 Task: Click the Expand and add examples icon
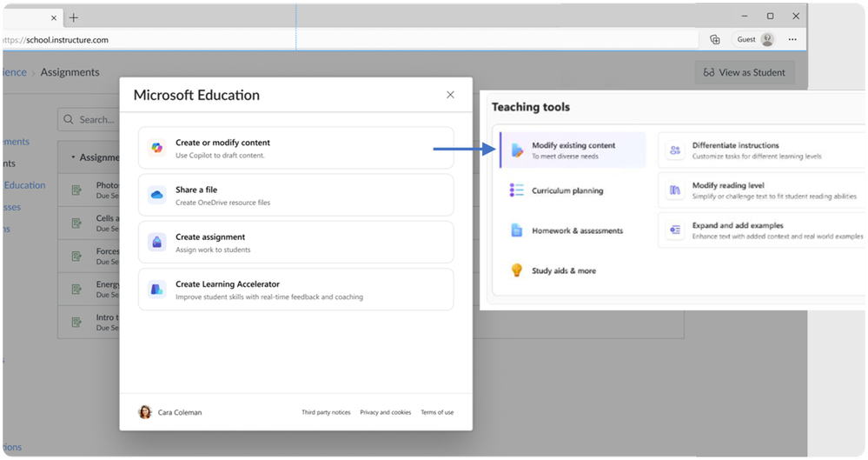[x=675, y=230]
